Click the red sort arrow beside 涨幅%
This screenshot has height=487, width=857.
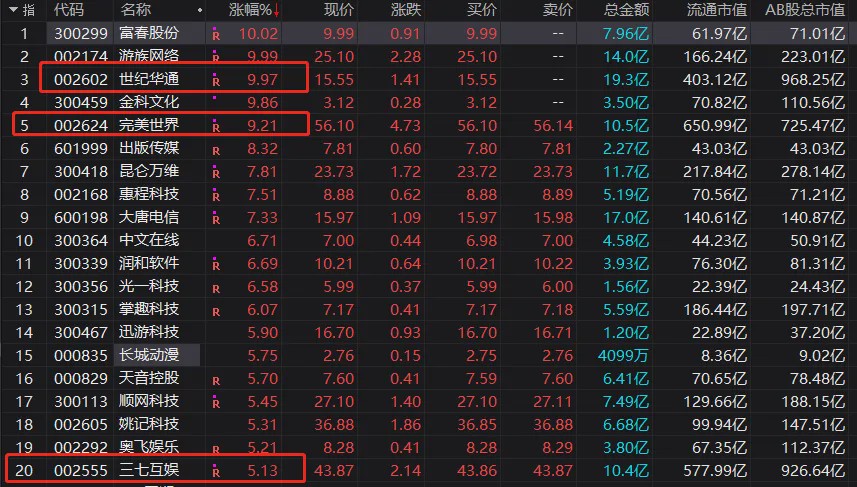[277, 10]
